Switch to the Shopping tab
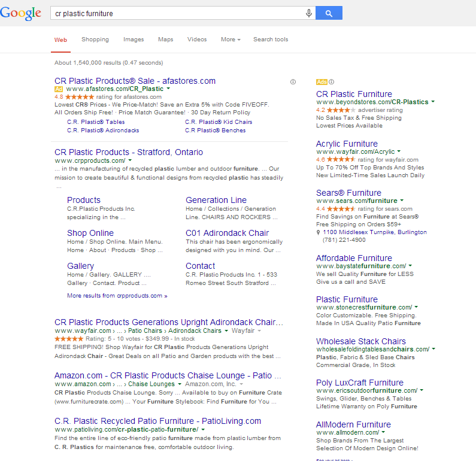476x461 pixels. pos(95,40)
